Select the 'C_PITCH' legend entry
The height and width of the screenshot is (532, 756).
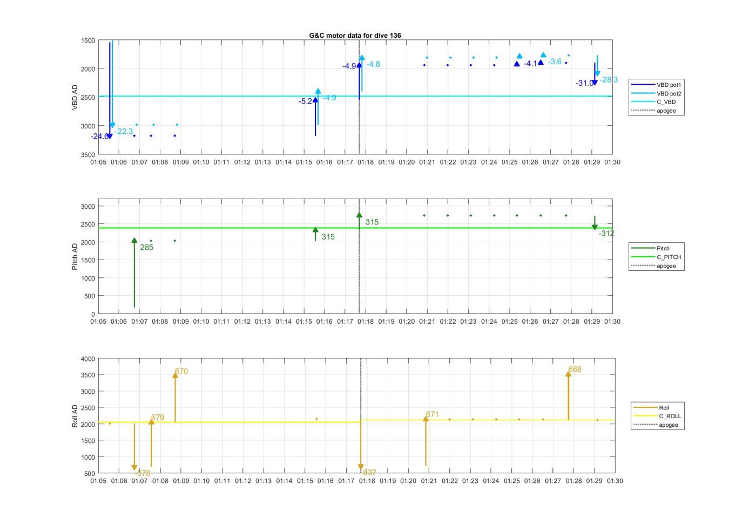tap(656, 257)
